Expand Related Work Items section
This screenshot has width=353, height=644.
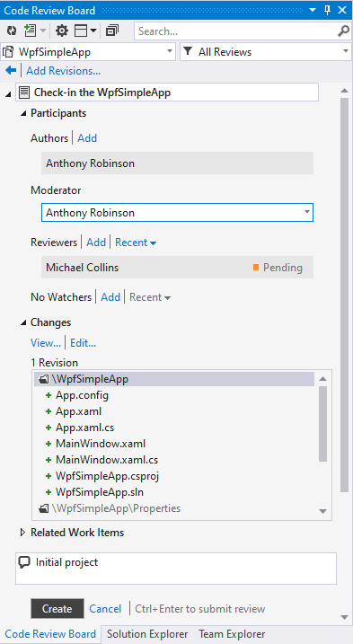click(23, 533)
